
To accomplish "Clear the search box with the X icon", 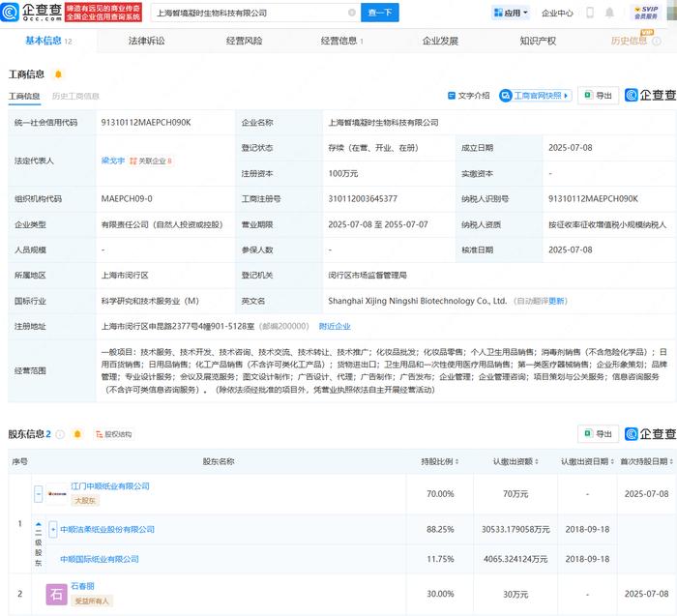I will [352, 13].
